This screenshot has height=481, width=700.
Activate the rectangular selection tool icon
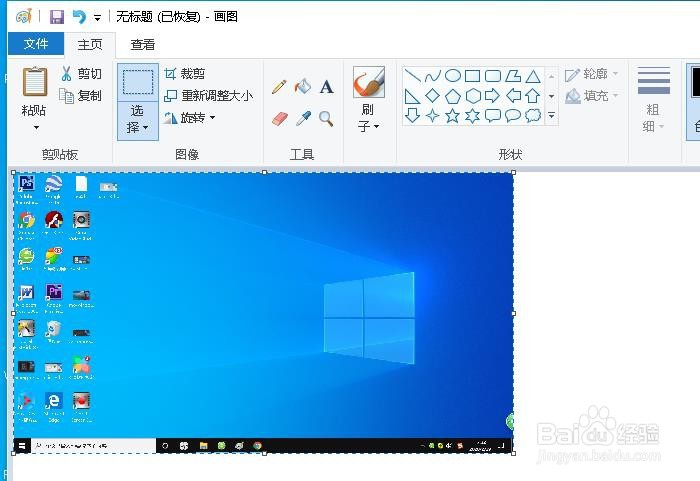pos(138,82)
